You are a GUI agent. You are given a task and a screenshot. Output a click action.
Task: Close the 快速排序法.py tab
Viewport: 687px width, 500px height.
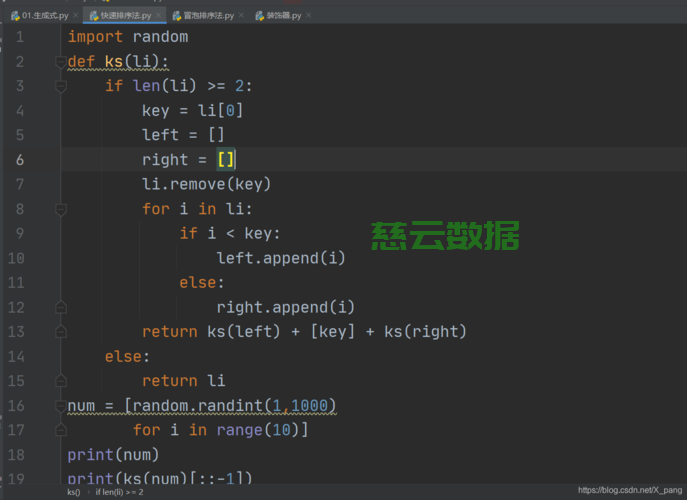pyautogui.click(x=159, y=16)
